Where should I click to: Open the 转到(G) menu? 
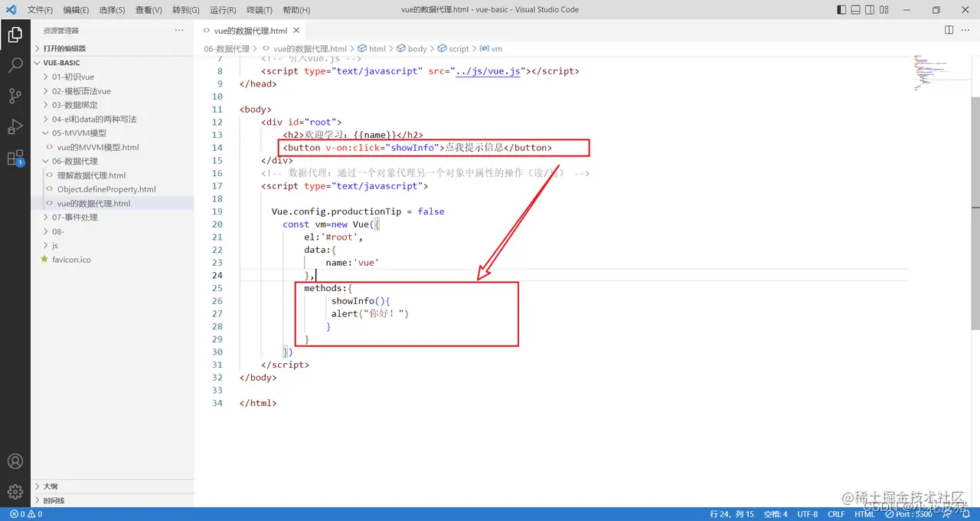(186, 10)
